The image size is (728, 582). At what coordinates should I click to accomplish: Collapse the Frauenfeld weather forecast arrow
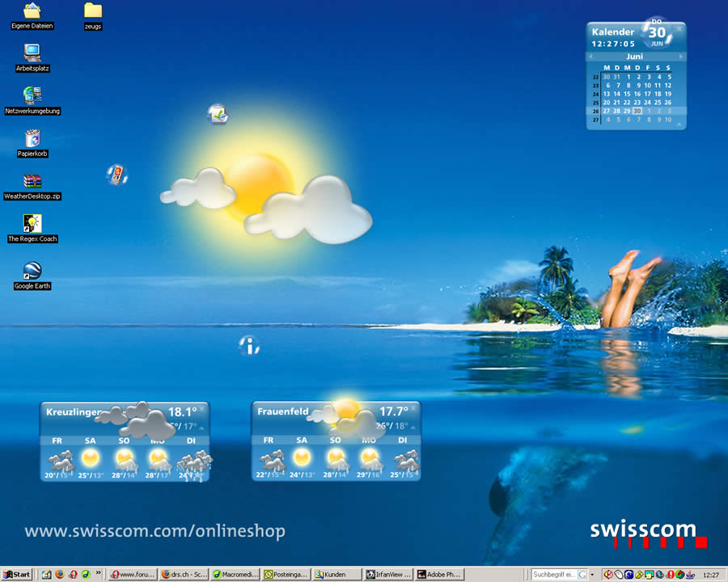click(413, 428)
